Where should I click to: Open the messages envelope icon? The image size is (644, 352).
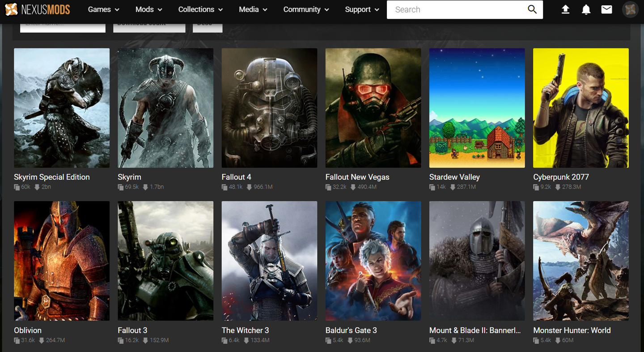pos(606,9)
